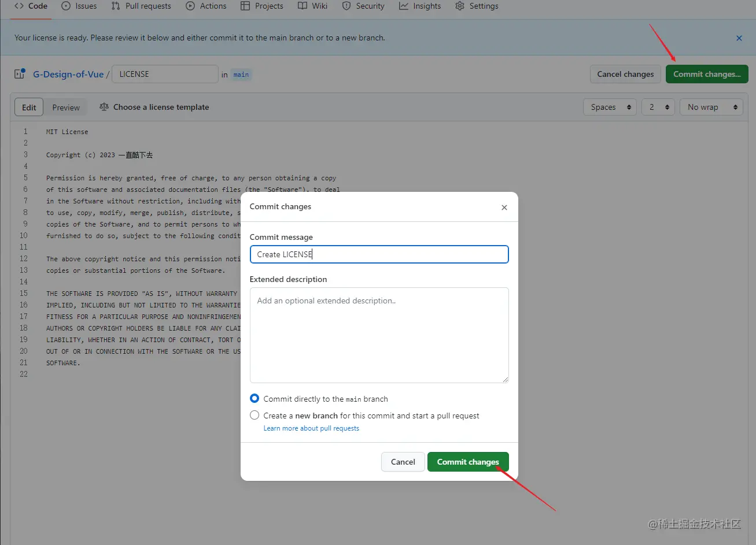Click the Code tab brackets icon
The height and width of the screenshot is (545, 756).
click(x=19, y=6)
